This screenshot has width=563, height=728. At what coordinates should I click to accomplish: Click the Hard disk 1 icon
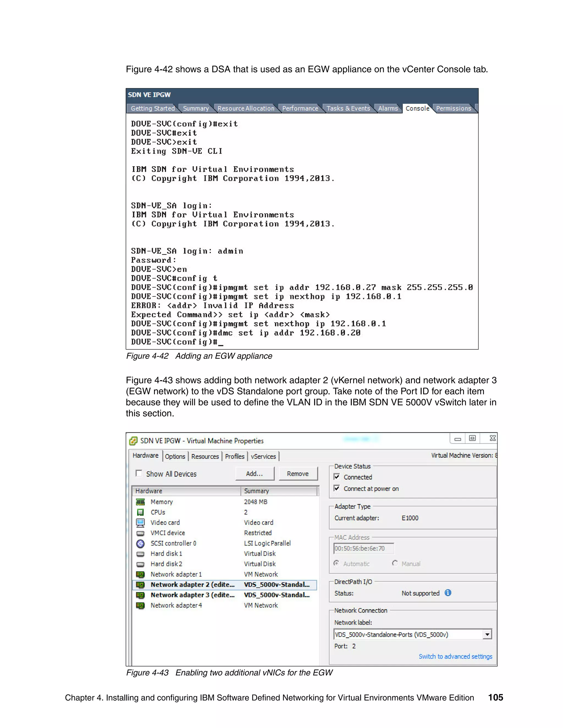coord(140,554)
